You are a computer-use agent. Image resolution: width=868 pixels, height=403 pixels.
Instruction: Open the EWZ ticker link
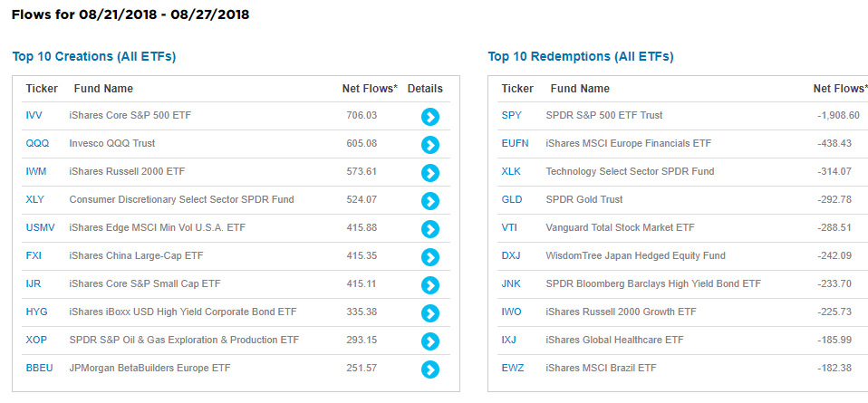pos(512,368)
